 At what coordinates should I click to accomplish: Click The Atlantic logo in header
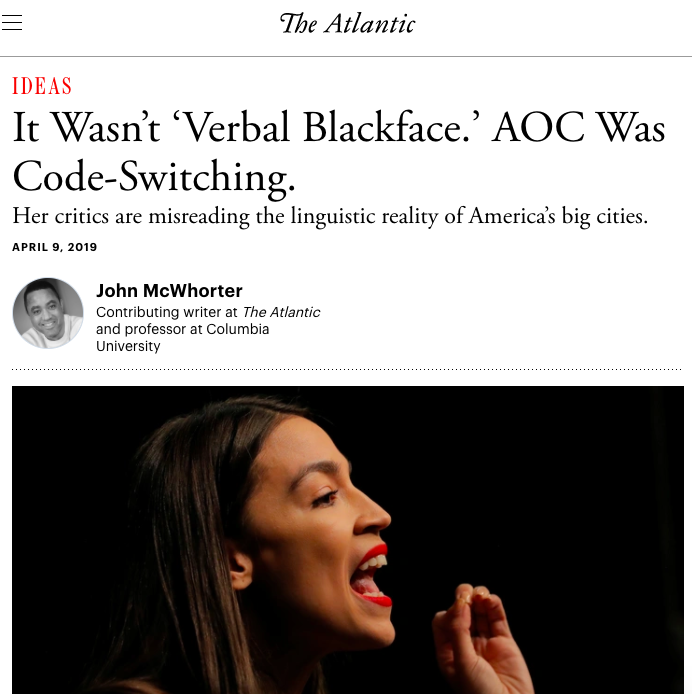point(348,23)
